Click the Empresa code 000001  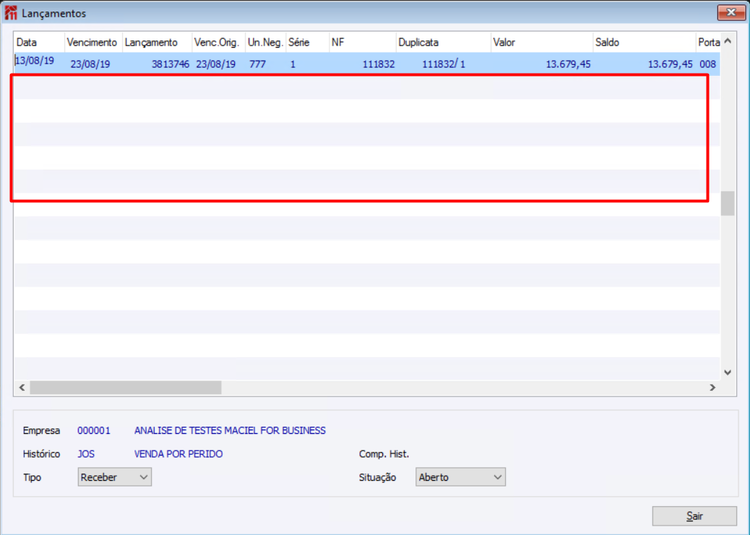coord(94,431)
